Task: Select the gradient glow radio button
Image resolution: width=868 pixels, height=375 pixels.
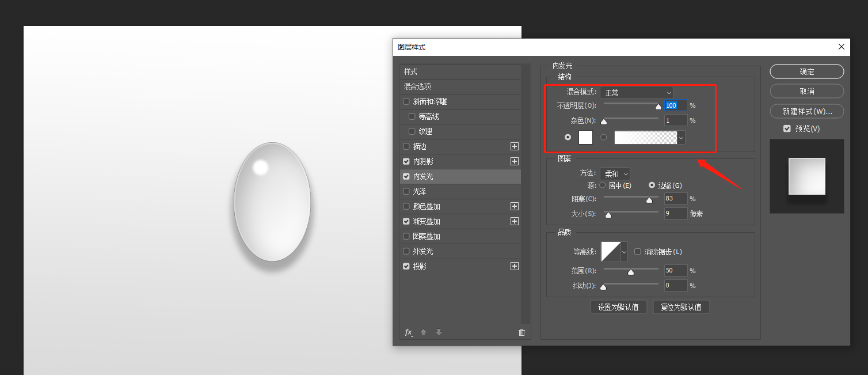Action: [x=604, y=137]
